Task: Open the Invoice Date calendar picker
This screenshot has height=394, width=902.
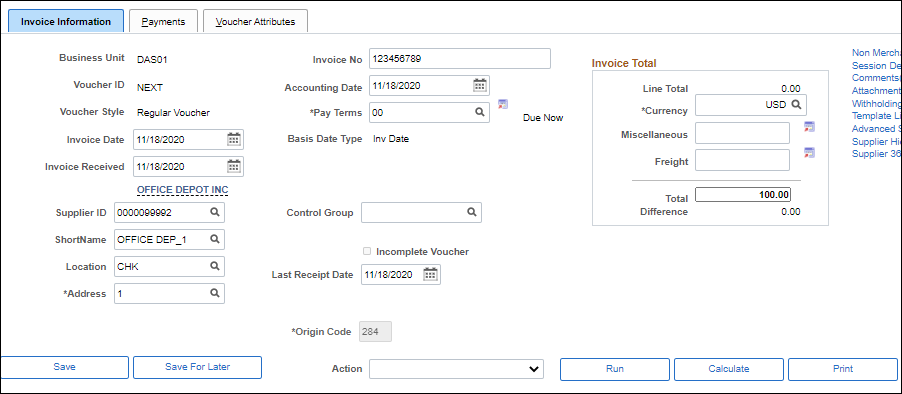Action: pos(234,139)
